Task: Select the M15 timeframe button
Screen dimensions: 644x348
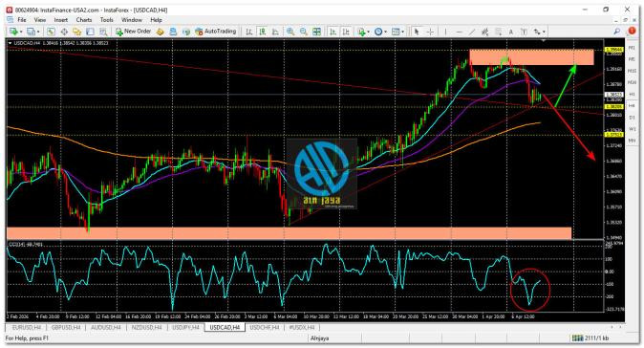Action: tap(632, 71)
